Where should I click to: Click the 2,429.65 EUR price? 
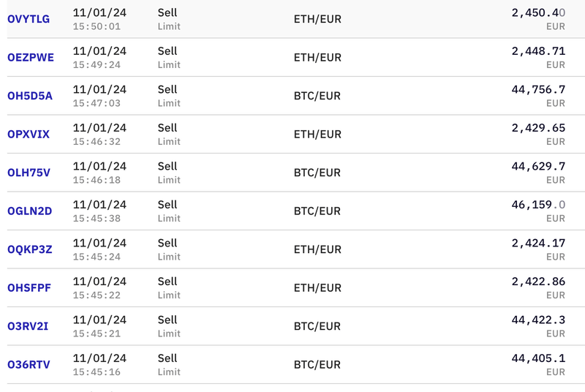pos(538,128)
